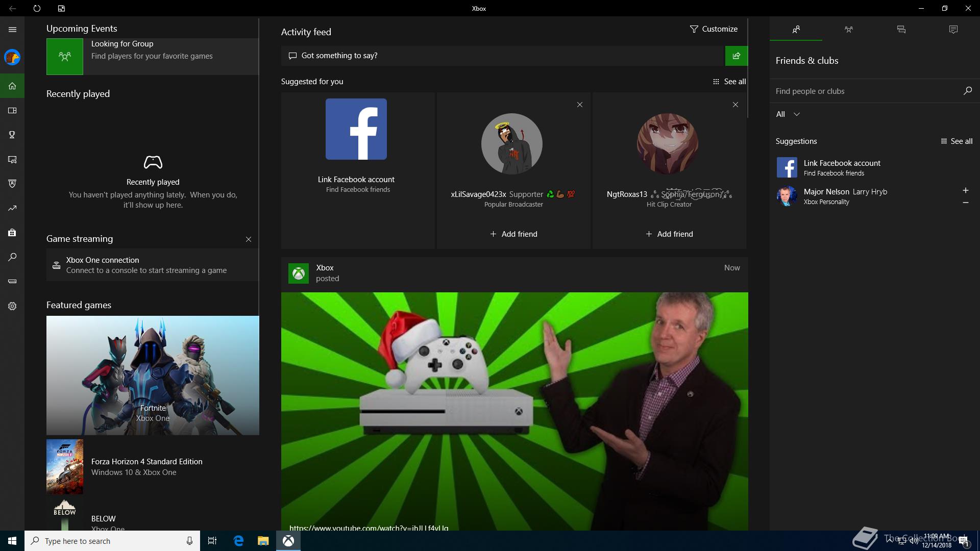Open xLilSavage0423x profile picture
Image resolution: width=980 pixels, height=551 pixels.
[x=512, y=144]
